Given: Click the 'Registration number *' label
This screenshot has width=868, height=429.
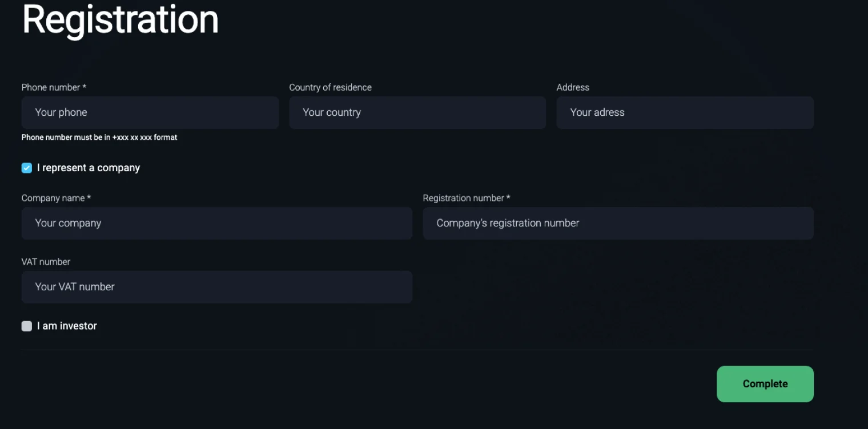Looking at the screenshot, I should 467,198.
